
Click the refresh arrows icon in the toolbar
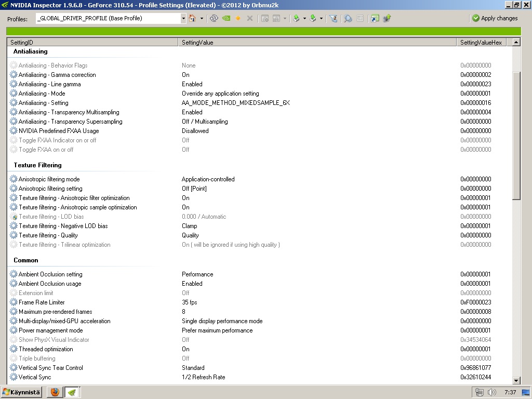click(x=214, y=18)
